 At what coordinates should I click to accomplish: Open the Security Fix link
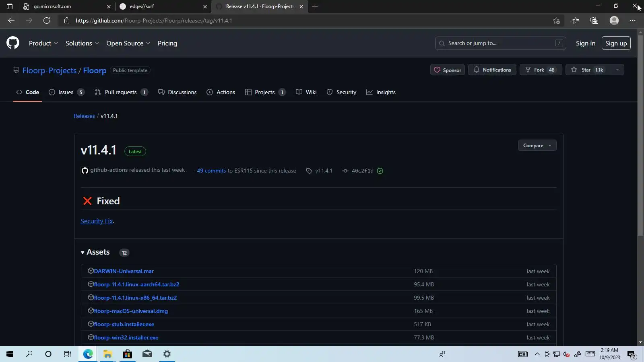point(97,221)
